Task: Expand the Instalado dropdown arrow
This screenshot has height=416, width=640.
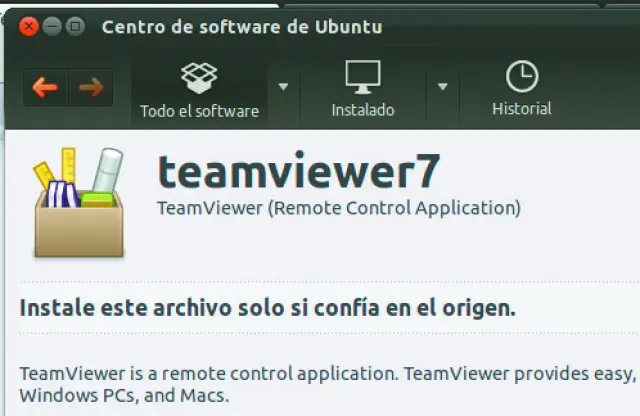Action: (442, 87)
